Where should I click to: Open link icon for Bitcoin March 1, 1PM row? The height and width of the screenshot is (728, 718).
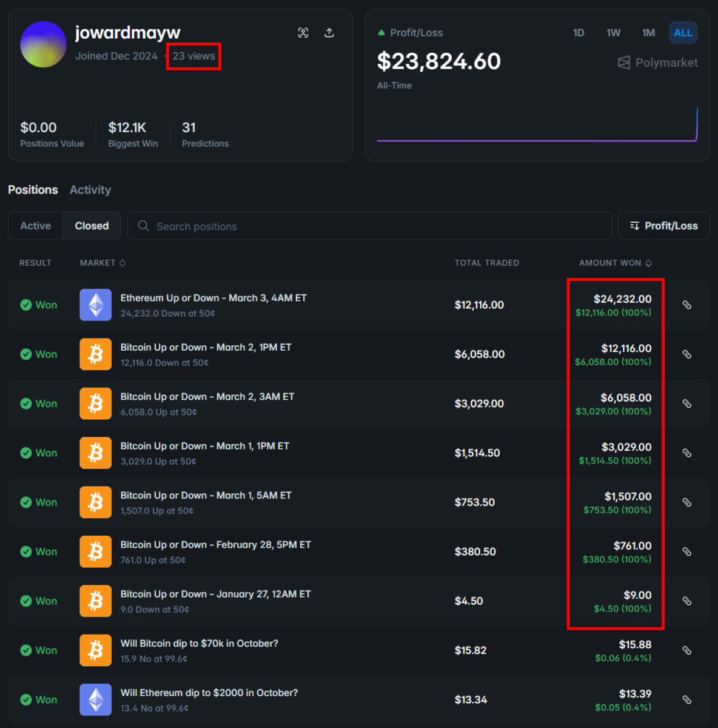687,453
